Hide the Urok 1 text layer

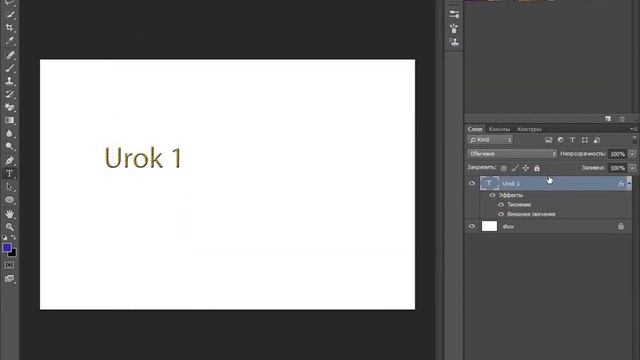472,183
